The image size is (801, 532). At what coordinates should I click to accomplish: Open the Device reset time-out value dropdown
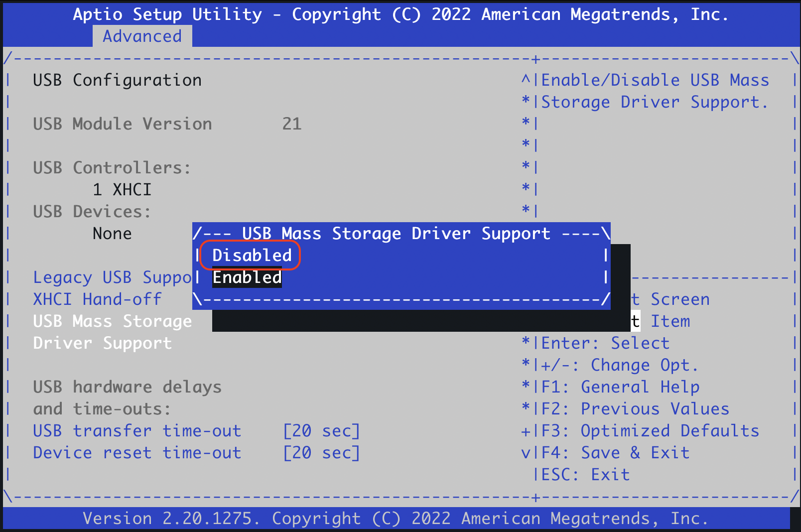pos(321,453)
